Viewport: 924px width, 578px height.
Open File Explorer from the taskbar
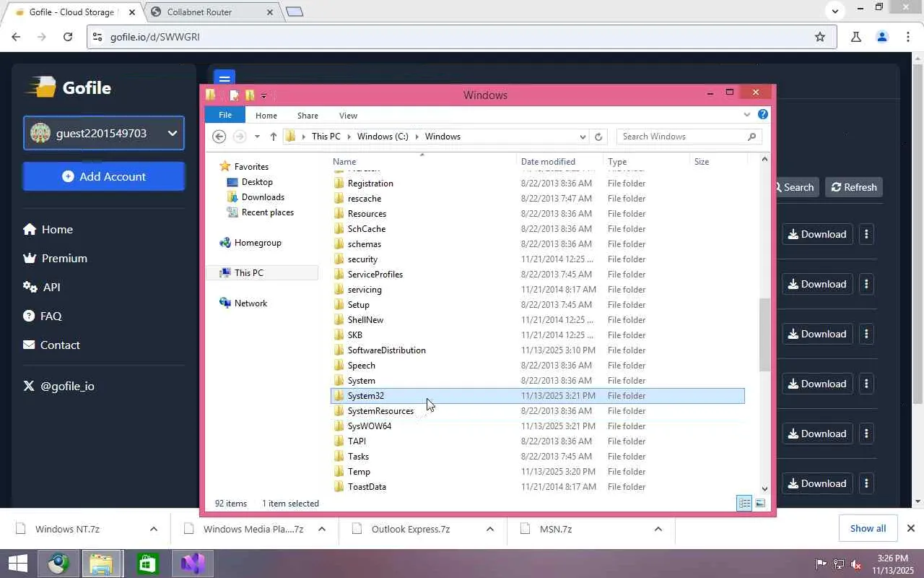(101, 564)
